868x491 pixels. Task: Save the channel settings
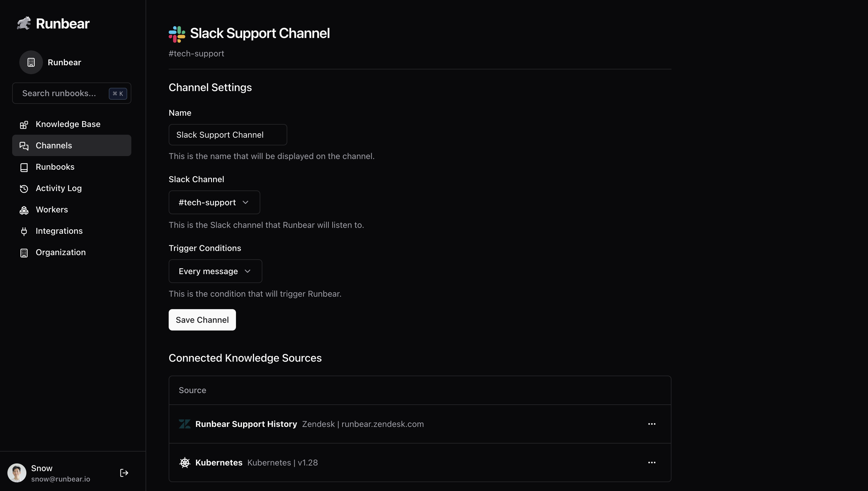coord(202,320)
